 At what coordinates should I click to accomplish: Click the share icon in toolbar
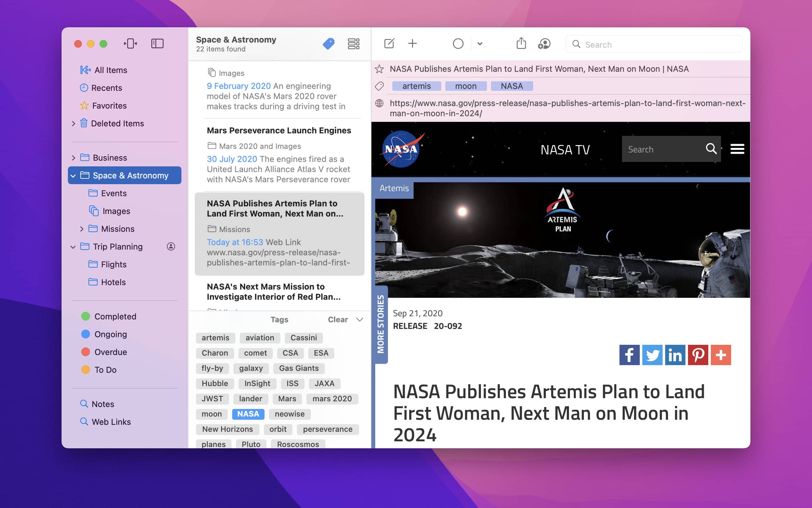coord(521,43)
